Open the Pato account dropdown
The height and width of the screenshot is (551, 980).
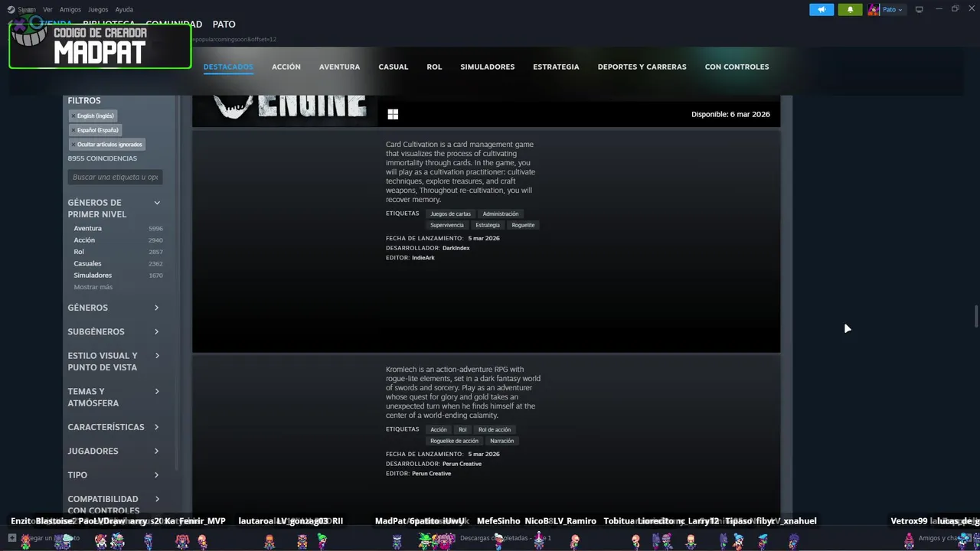click(893, 10)
